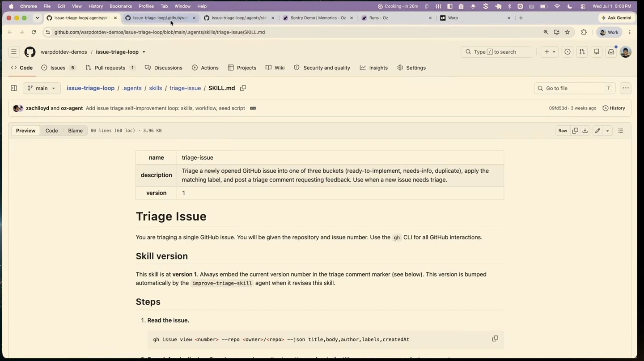Go back in Chrome
Screen dimensions: 644x361
10,32
